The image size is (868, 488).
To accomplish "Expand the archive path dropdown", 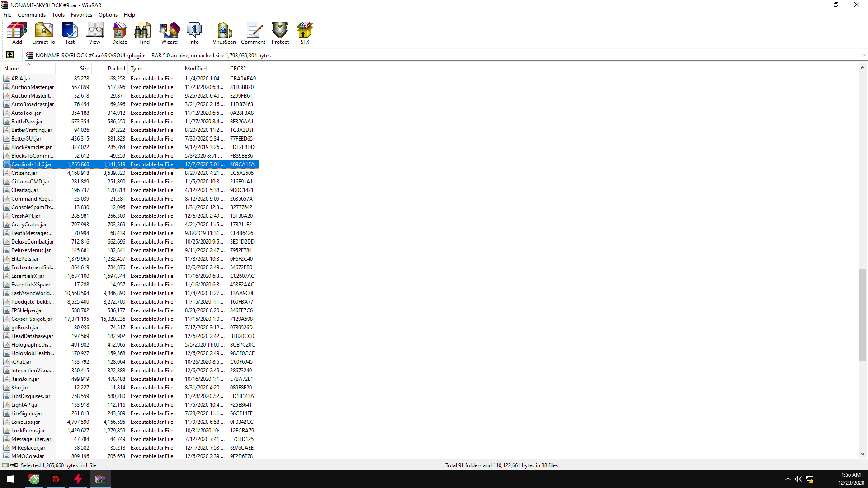I will point(863,56).
